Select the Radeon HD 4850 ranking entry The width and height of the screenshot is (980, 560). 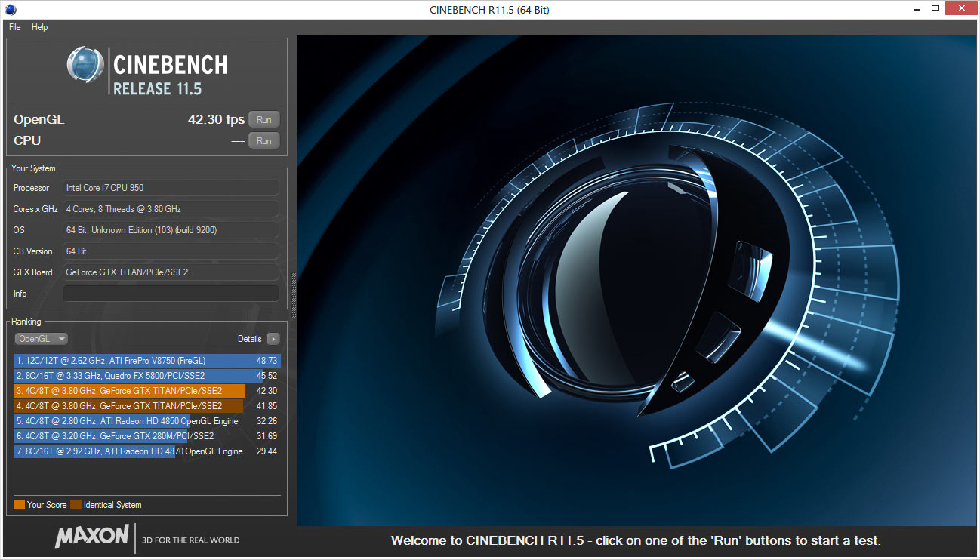pos(146,421)
